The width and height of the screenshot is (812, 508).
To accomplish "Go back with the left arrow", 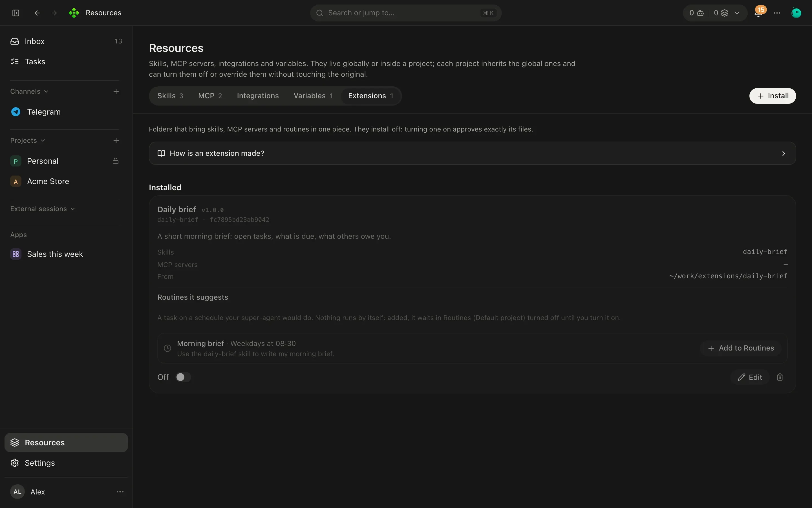I will pos(37,13).
